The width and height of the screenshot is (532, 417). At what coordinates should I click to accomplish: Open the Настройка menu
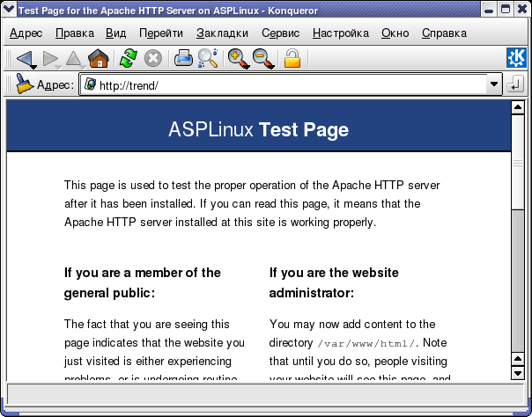point(341,33)
